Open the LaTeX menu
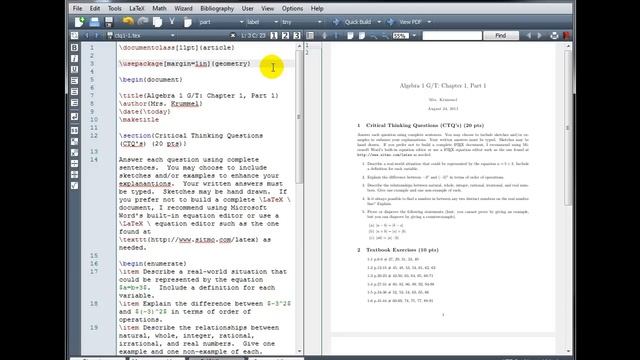640x360 pixels. 137,9
